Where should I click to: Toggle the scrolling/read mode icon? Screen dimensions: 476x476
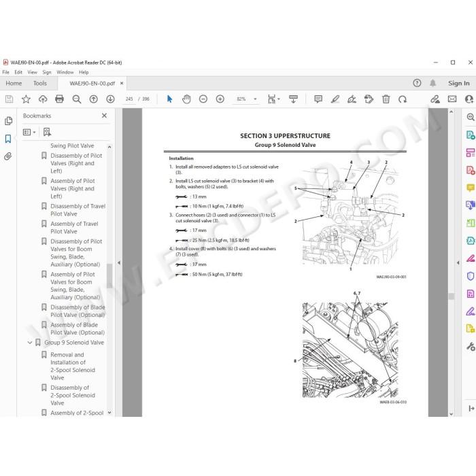click(x=293, y=99)
